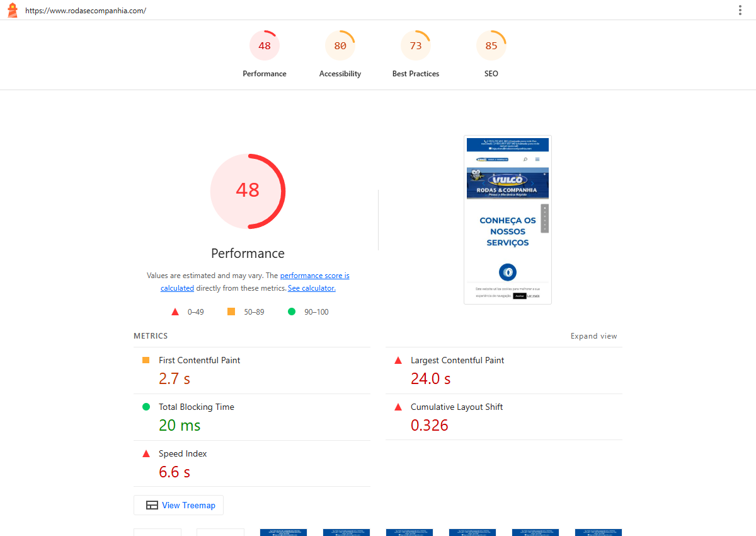Click the '90–100' legend range text

(x=316, y=312)
